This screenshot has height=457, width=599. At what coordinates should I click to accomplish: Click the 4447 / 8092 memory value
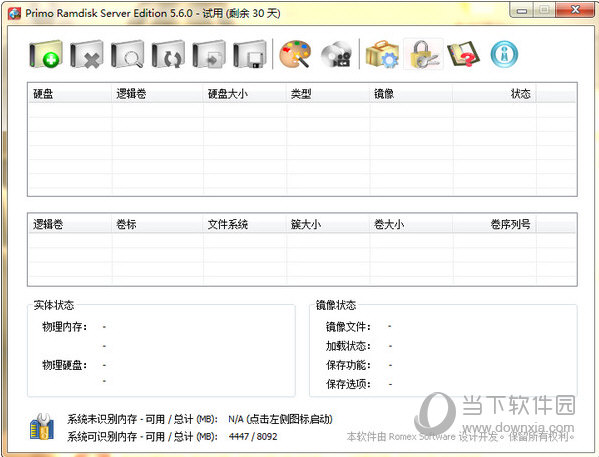(x=253, y=436)
